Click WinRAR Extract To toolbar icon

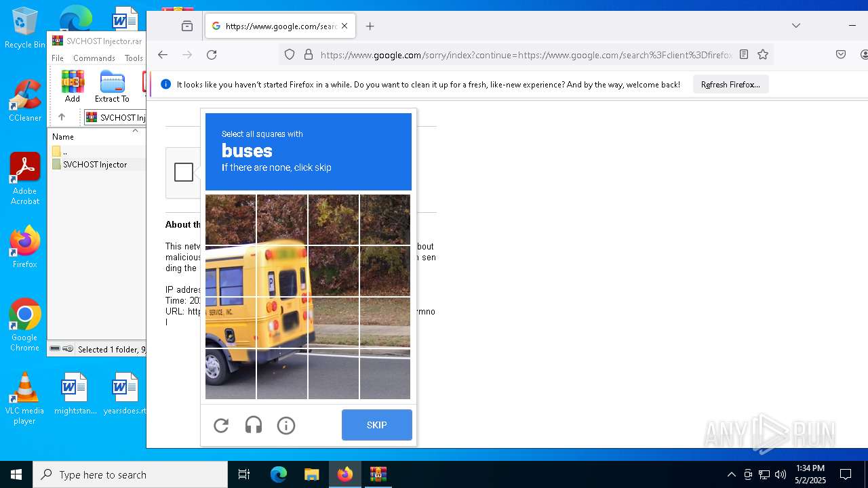click(112, 86)
